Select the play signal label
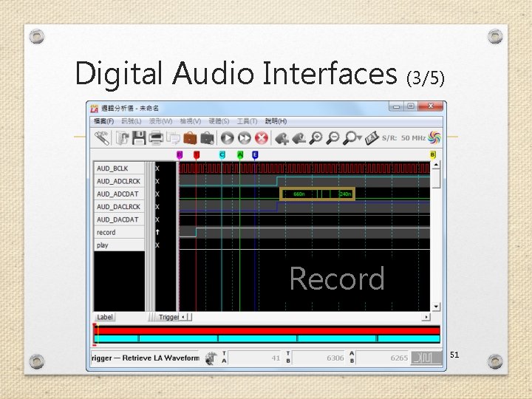This screenshot has height=399, width=532. point(120,245)
